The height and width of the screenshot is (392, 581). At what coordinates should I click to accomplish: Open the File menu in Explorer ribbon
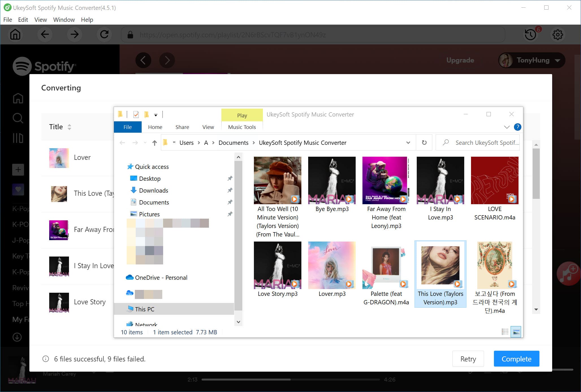[128, 127]
